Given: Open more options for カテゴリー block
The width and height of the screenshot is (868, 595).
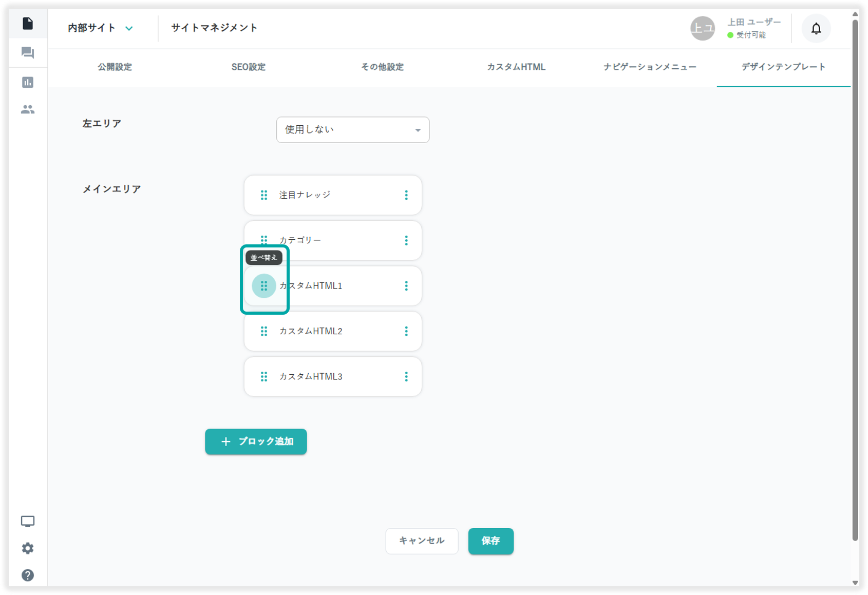Looking at the screenshot, I should click(x=406, y=240).
